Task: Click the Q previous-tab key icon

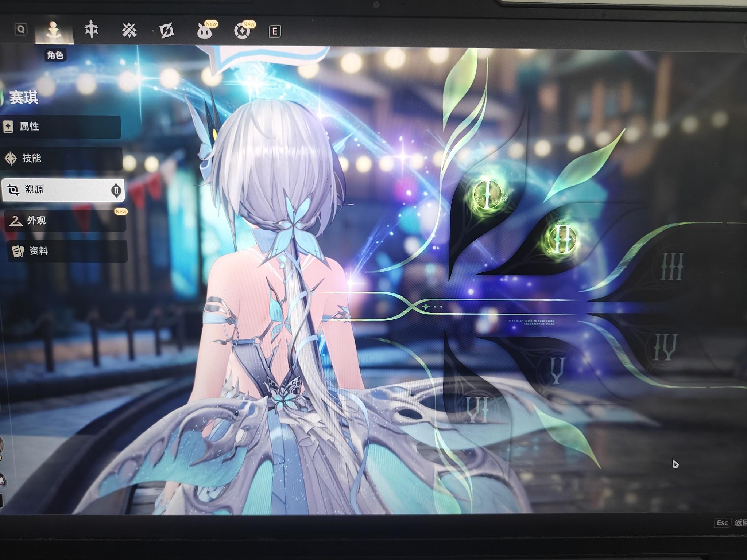Action: click(x=21, y=30)
